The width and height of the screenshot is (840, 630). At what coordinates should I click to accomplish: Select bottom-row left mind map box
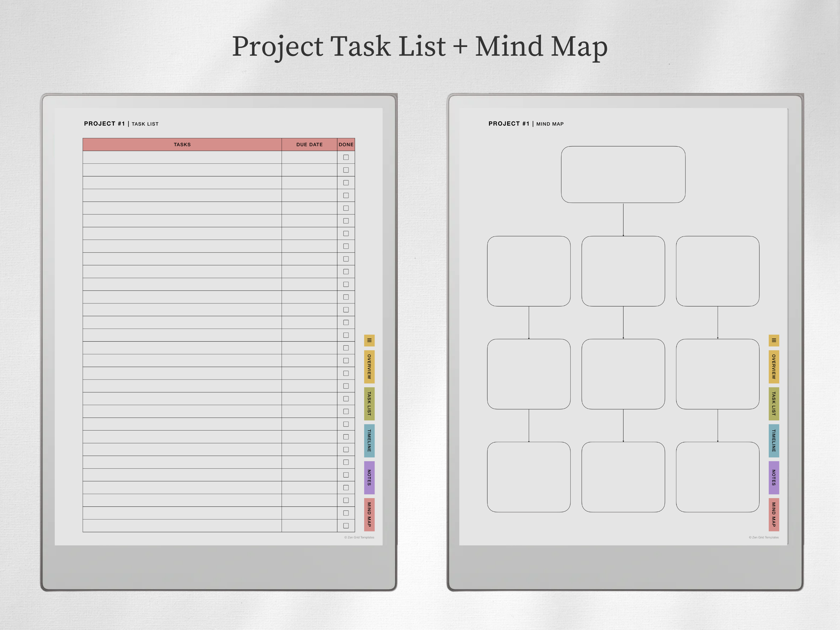click(529, 477)
